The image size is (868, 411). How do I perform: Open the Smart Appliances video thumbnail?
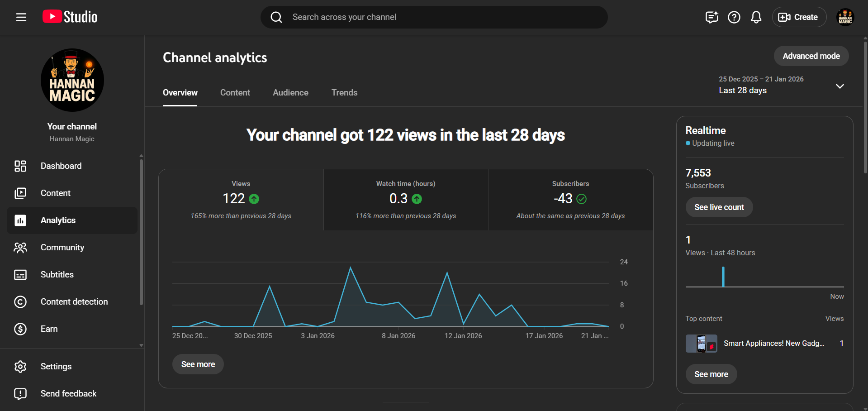pyautogui.click(x=701, y=344)
